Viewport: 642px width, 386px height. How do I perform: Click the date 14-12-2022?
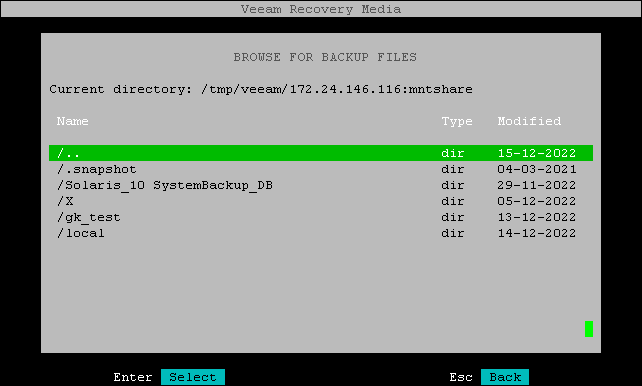click(x=537, y=233)
